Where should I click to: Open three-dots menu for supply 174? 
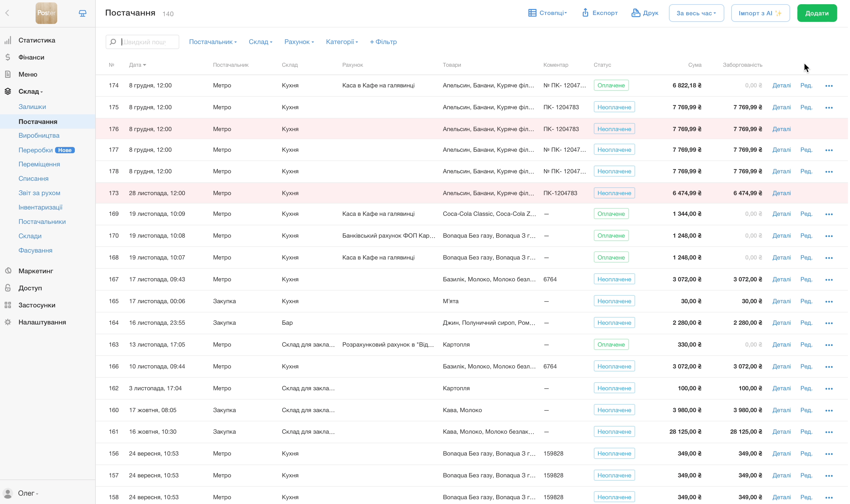829,86
